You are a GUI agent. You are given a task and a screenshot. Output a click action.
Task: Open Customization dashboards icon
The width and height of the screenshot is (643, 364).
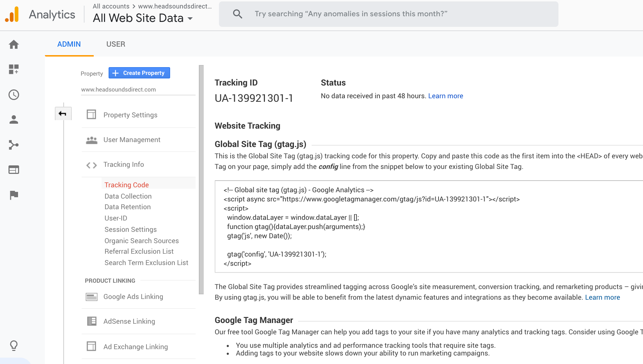click(x=14, y=69)
